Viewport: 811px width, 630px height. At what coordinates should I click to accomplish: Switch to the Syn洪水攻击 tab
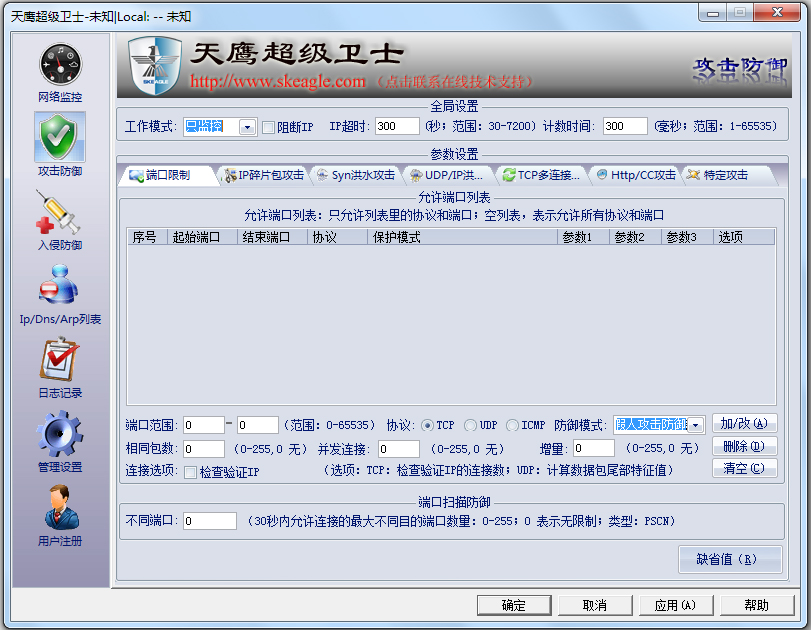point(356,175)
